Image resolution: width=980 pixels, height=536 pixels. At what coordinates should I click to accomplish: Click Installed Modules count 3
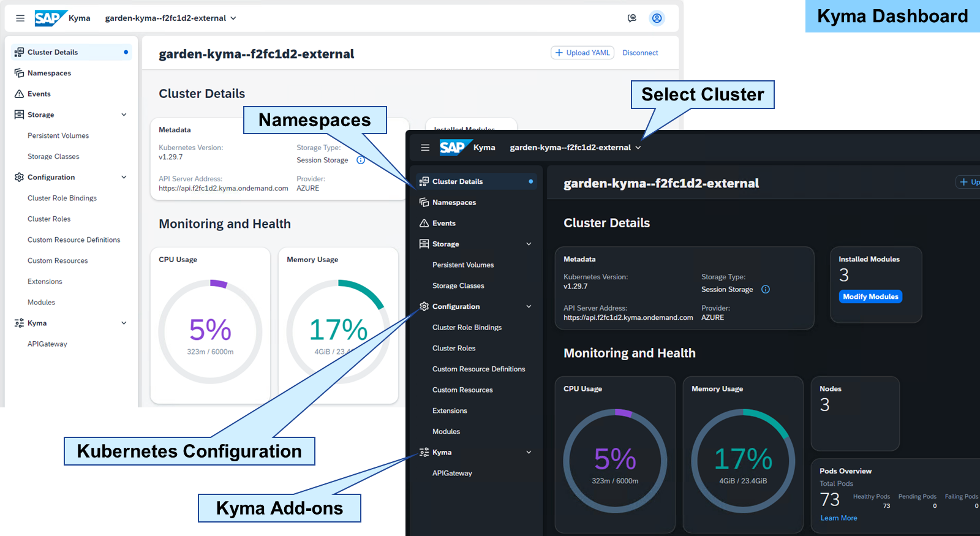tap(844, 275)
